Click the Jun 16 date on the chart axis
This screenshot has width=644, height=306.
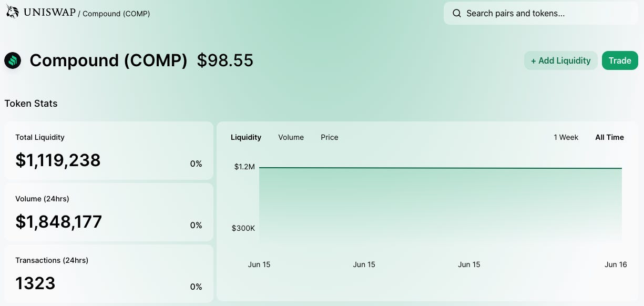[616, 264]
